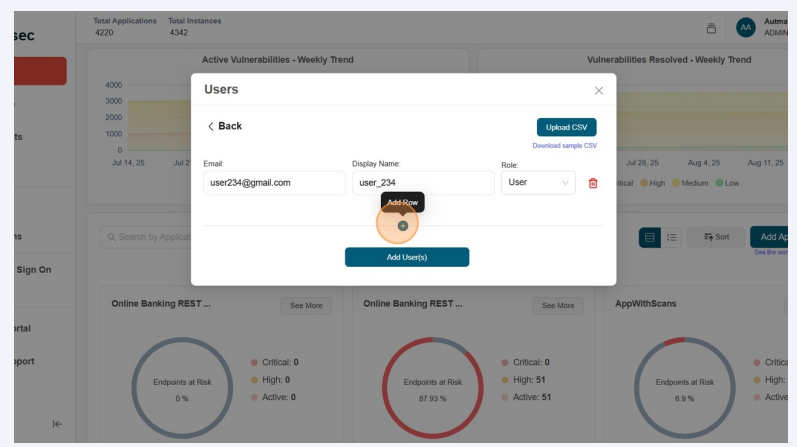This screenshot has width=797, height=447.
Task: Open the Sign On sidebar item
Action: click(x=34, y=270)
